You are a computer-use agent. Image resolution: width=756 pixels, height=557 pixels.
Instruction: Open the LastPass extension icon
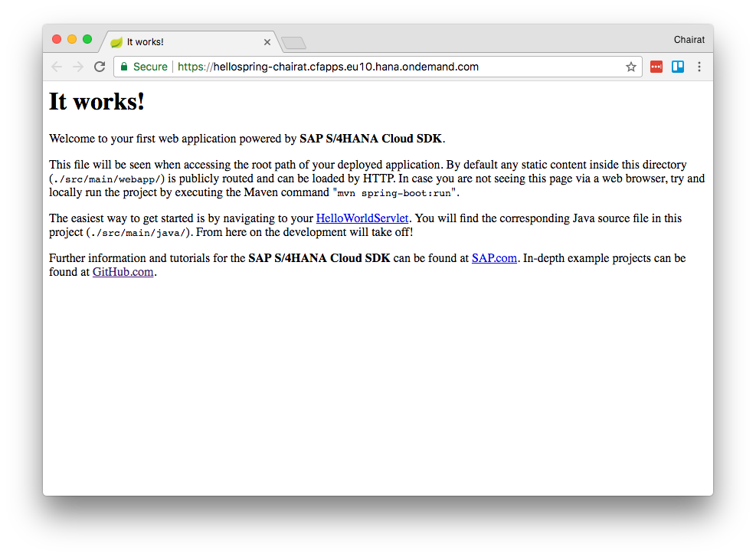click(656, 67)
